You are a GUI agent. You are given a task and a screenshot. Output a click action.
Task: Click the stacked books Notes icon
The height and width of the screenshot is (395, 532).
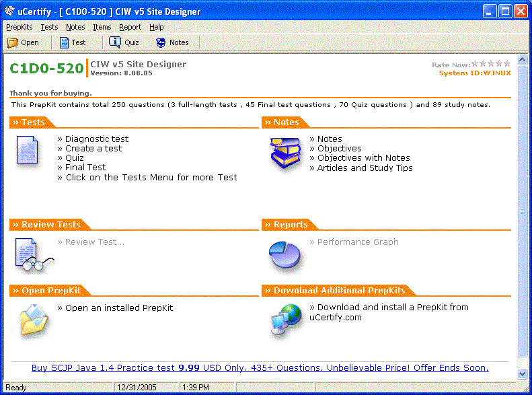285,153
